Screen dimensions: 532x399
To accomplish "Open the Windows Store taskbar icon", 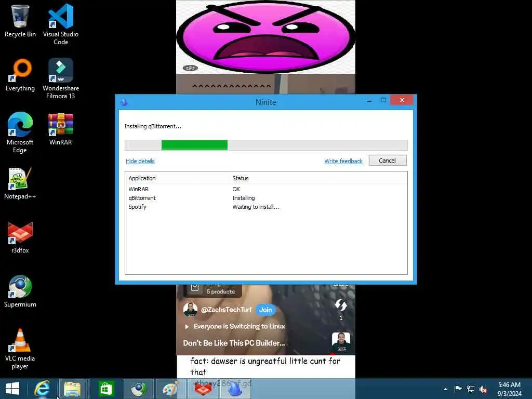I will [106, 389].
